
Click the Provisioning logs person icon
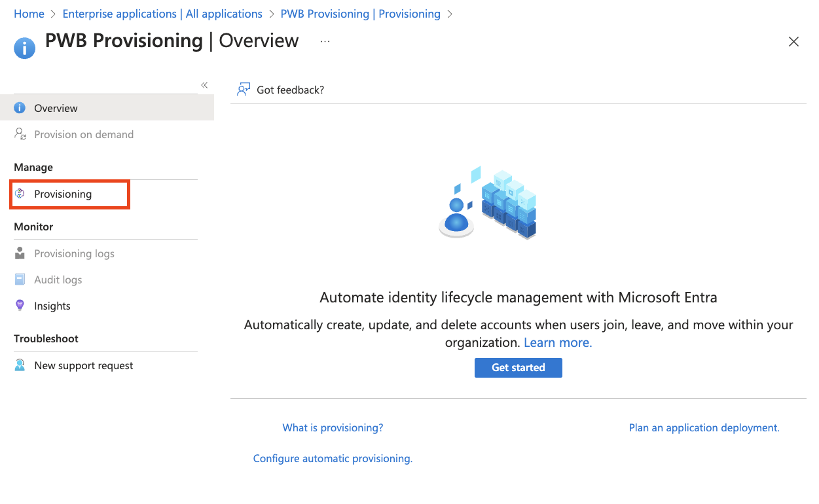pos(20,253)
